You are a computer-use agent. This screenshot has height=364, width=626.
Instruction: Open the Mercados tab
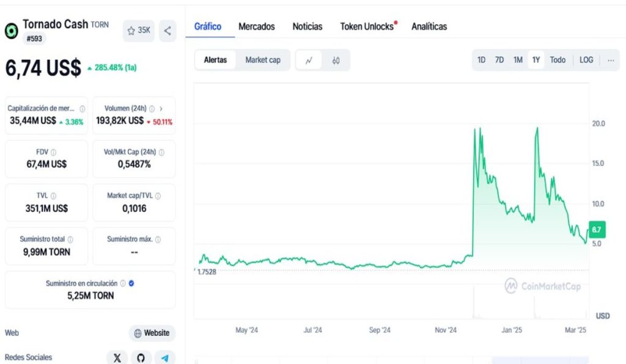pos(257,26)
